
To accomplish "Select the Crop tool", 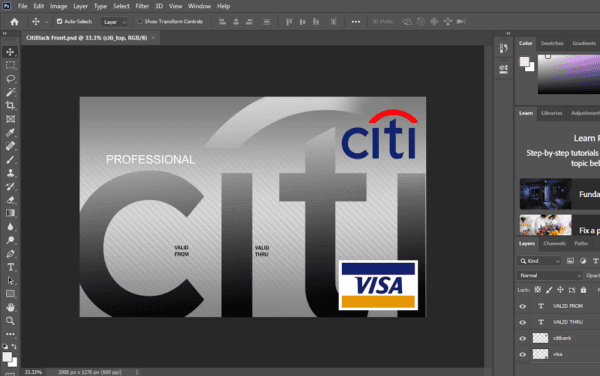I will coord(10,105).
